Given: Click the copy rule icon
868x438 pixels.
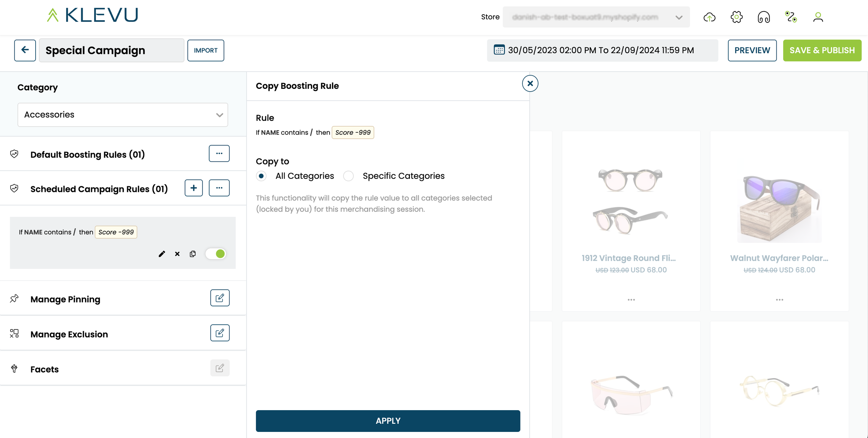Looking at the screenshot, I should click(193, 254).
